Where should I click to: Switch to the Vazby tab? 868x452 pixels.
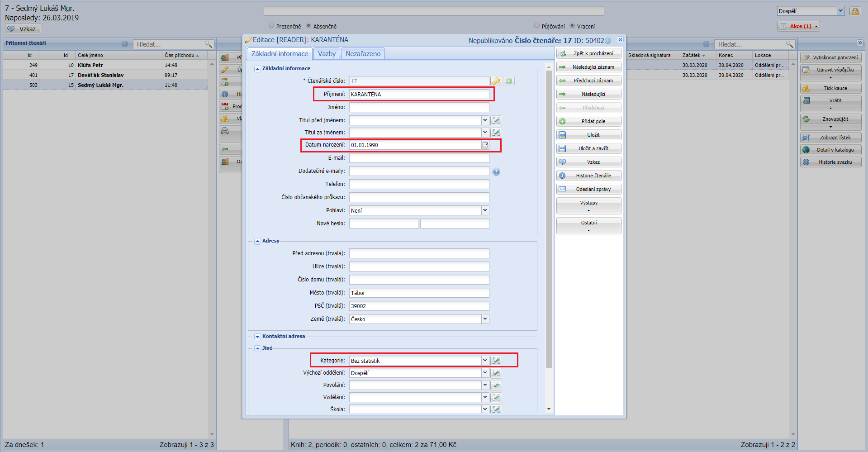[x=327, y=54]
